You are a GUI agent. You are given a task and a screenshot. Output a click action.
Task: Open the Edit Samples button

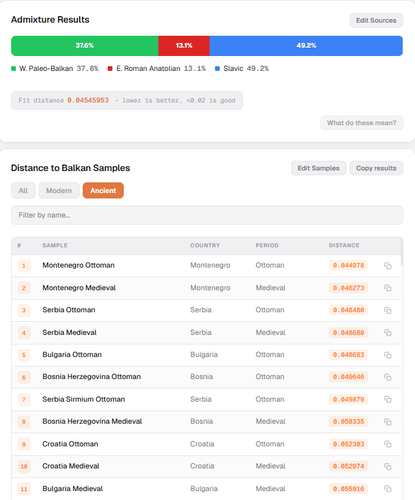click(318, 168)
